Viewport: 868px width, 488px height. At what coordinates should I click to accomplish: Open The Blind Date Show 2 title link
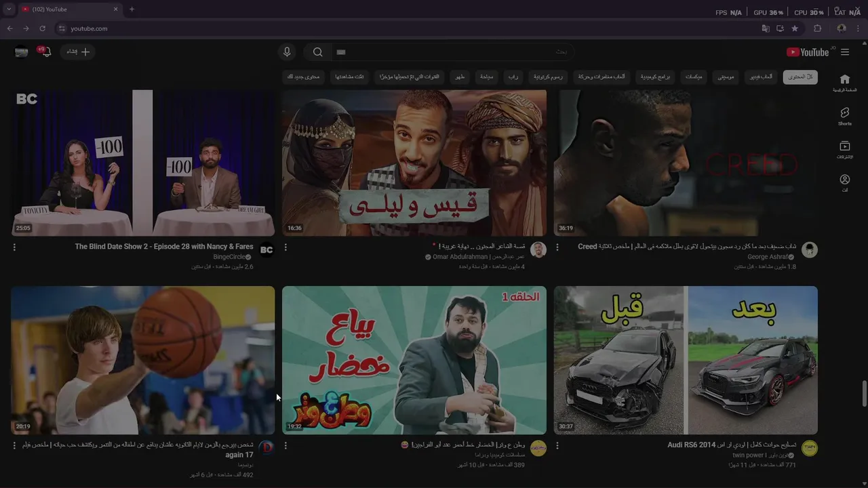(164, 247)
